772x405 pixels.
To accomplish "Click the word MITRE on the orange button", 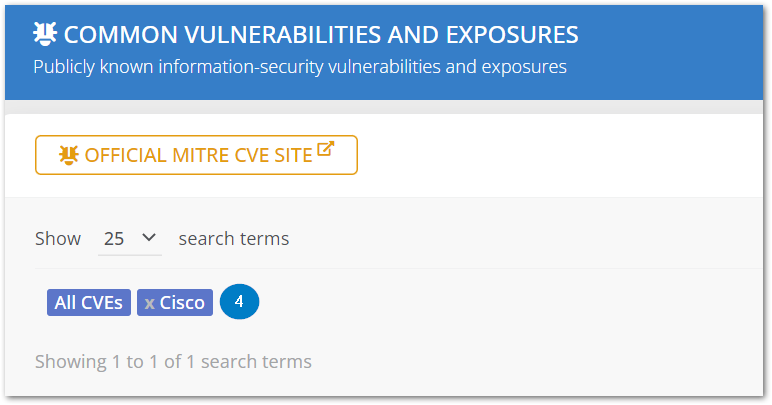I will [187, 155].
